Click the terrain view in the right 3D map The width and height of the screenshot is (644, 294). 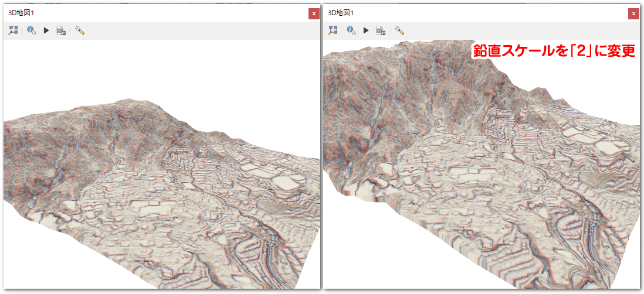[482, 164]
